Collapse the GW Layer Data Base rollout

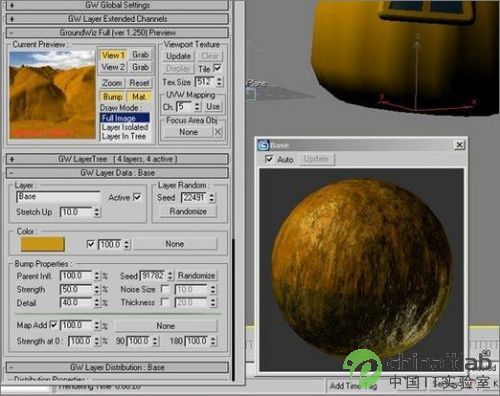[117, 173]
